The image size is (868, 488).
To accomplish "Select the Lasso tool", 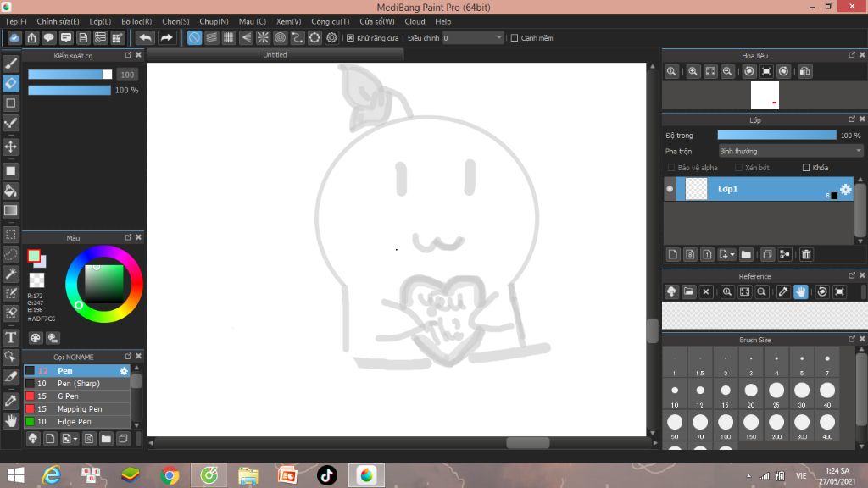I will [x=10, y=254].
